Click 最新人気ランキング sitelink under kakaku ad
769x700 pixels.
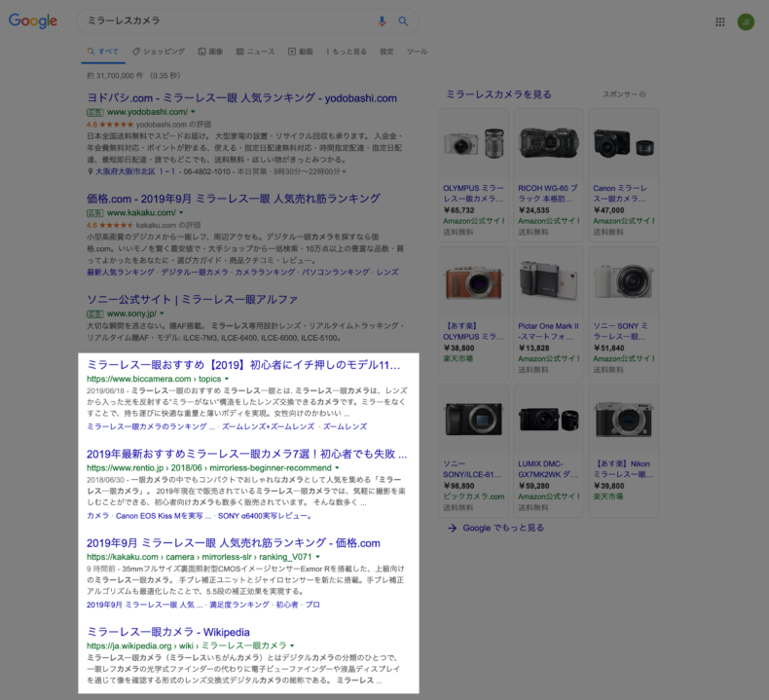click(121, 273)
